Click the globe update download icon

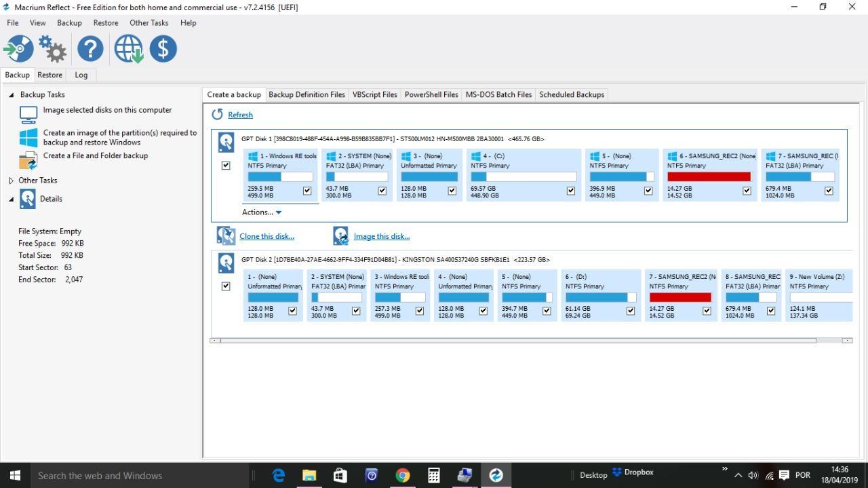(x=128, y=49)
